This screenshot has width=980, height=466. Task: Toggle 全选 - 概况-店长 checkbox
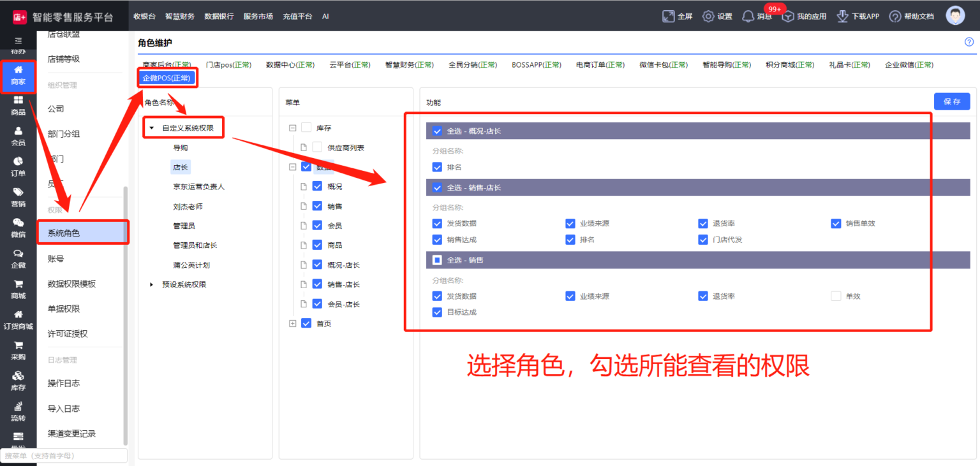click(x=437, y=131)
